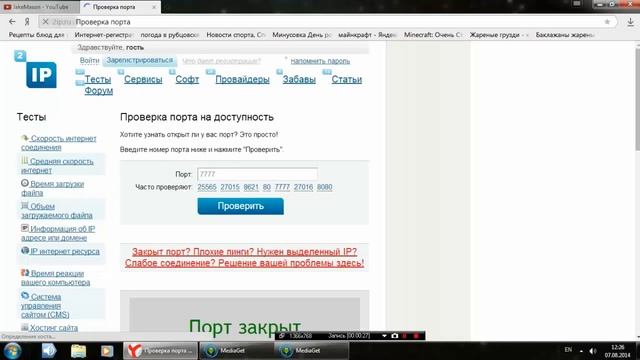Image resolution: width=640 pixels, height=360 pixels.
Task: Open the Тесты menu item
Action: (x=98, y=79)
